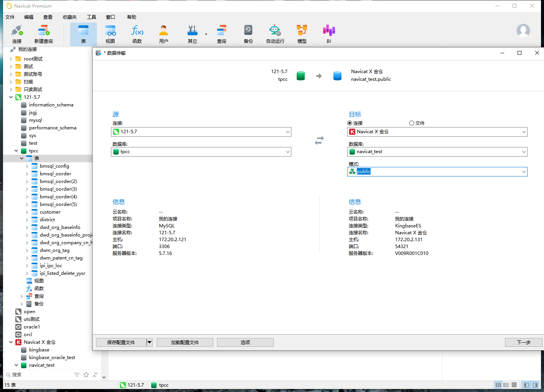Image resolution: width=544 pixels, height=392 pixels.
Task: Collapse the Navicat X 金仓 connection node
Action: click(x=11, y=342)
